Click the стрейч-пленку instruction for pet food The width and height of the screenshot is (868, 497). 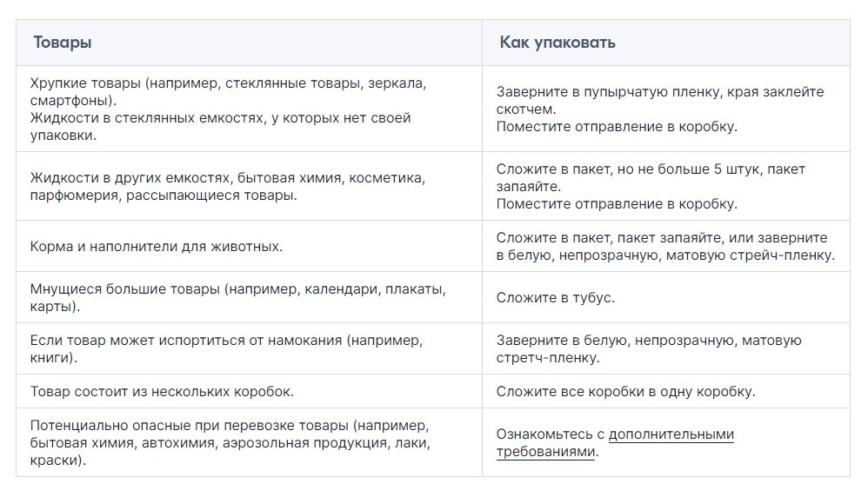(666, 246)
